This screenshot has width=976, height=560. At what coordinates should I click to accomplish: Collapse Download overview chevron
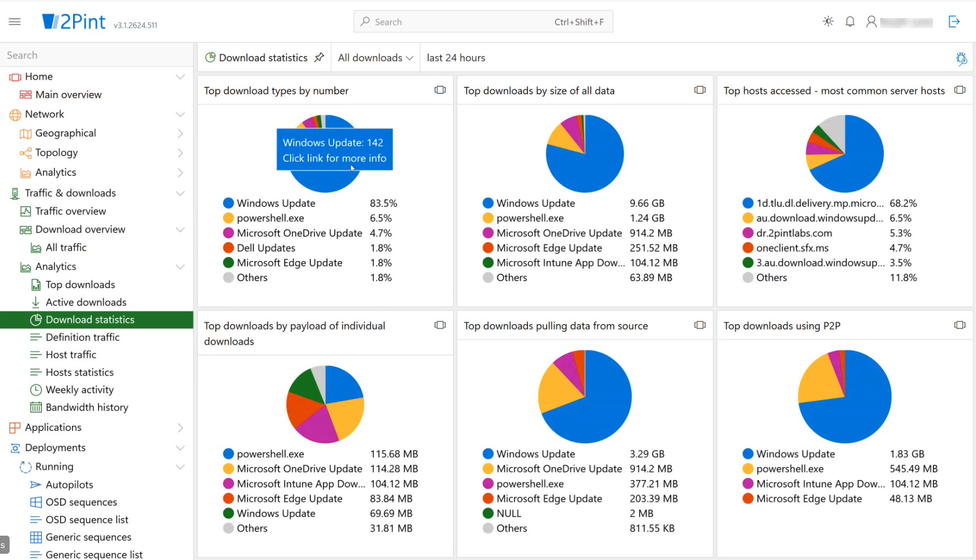[180, 230]
